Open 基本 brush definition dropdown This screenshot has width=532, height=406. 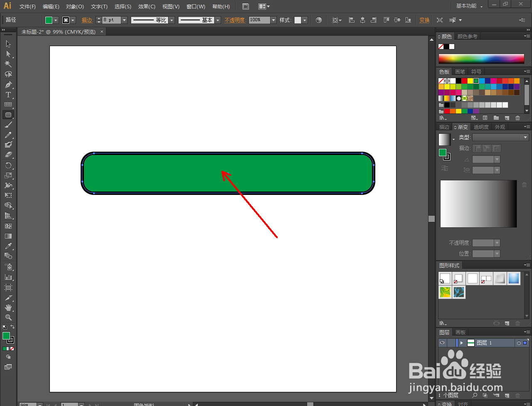click(x=218, y=20)
